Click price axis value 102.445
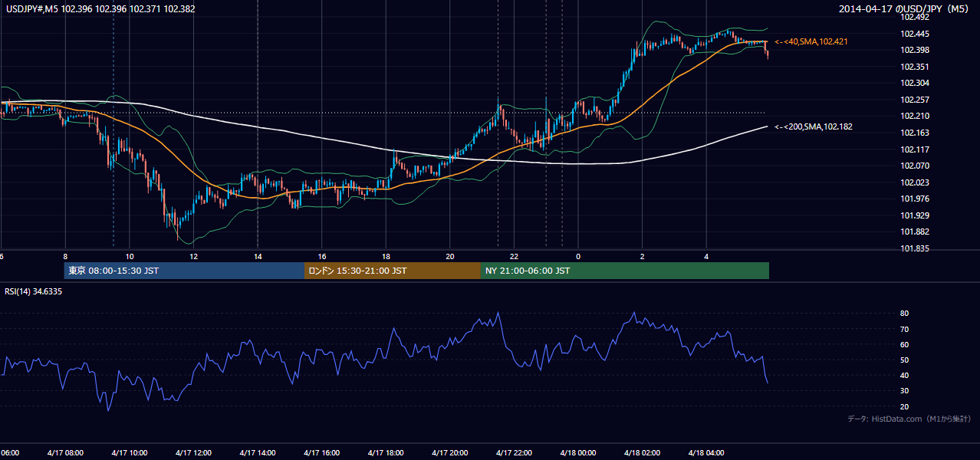The height and width of the screenshot is (460, 980). (x=914, y=34)
